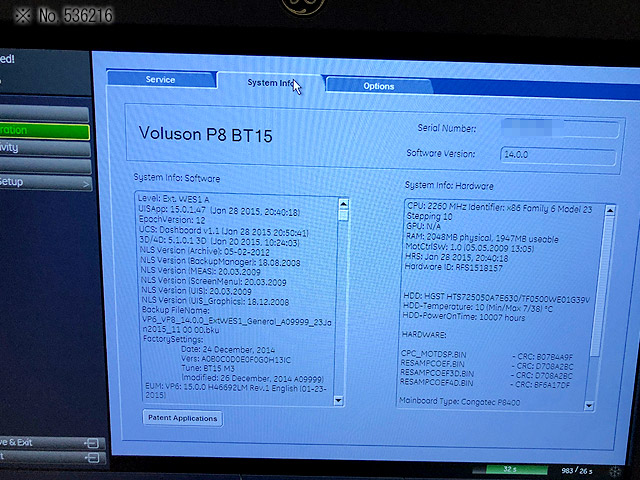Click the 'HDD: HGST HTS725050A7E630' line
This screenshot has height=480, width=640.
point(496,298)
